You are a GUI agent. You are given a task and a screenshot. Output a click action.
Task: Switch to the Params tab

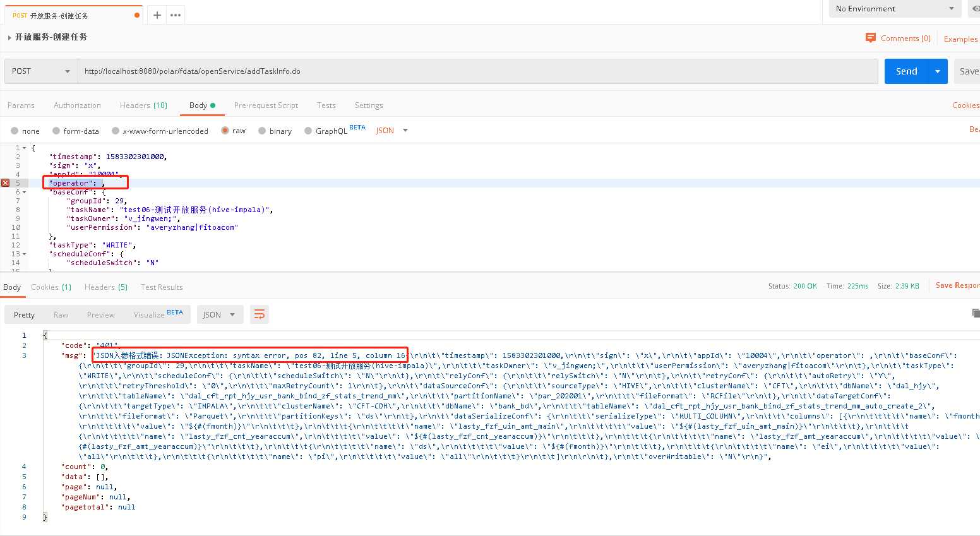21,105
